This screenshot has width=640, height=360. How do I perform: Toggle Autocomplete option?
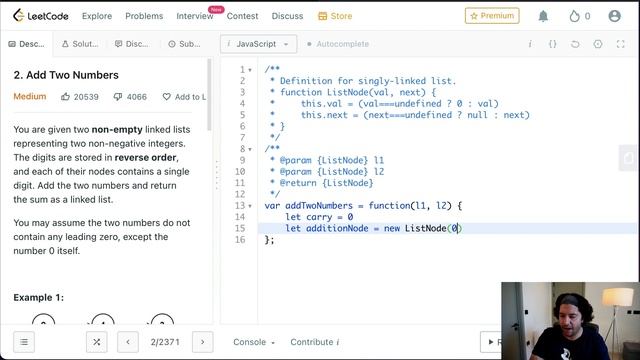pos(338,44)
